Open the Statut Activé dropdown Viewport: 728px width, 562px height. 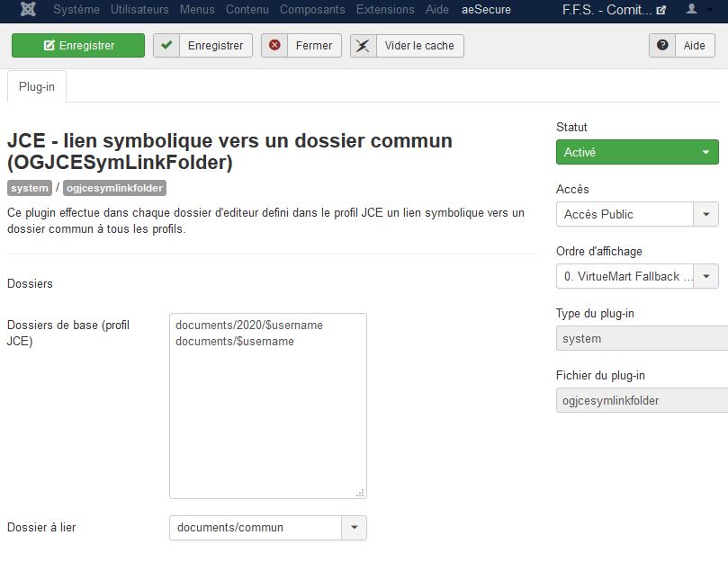(x=637, y=152)
